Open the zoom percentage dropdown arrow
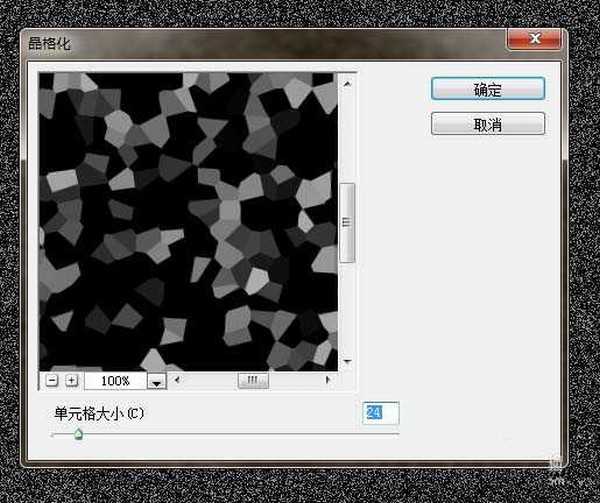This screenshot has height=503, width=600. click(x=156, y=381)
